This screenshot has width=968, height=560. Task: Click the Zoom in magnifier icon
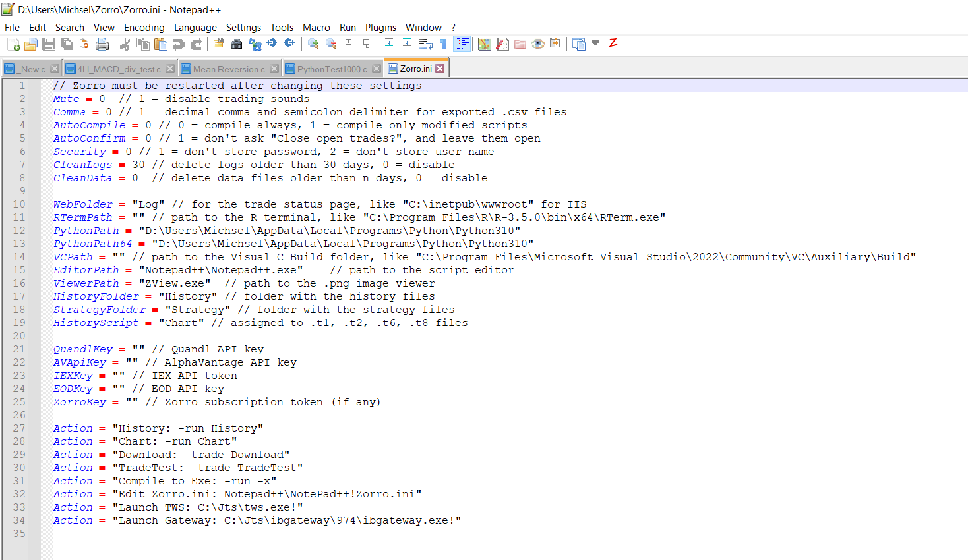313,44
